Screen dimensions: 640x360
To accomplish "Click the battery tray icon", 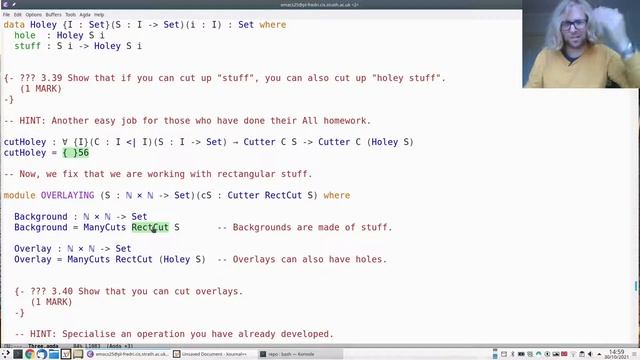I will [x=521, y=354].
